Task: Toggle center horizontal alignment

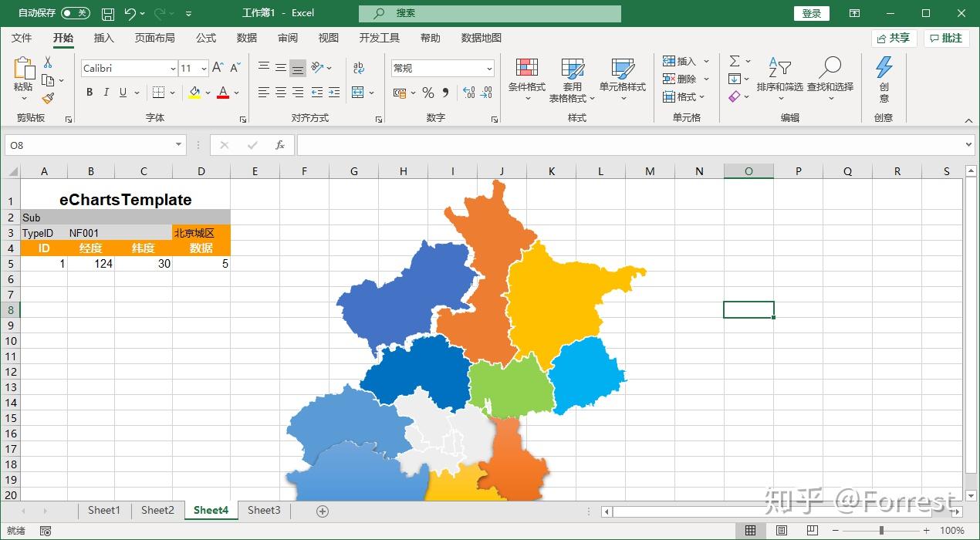Action: pos(281,93)
